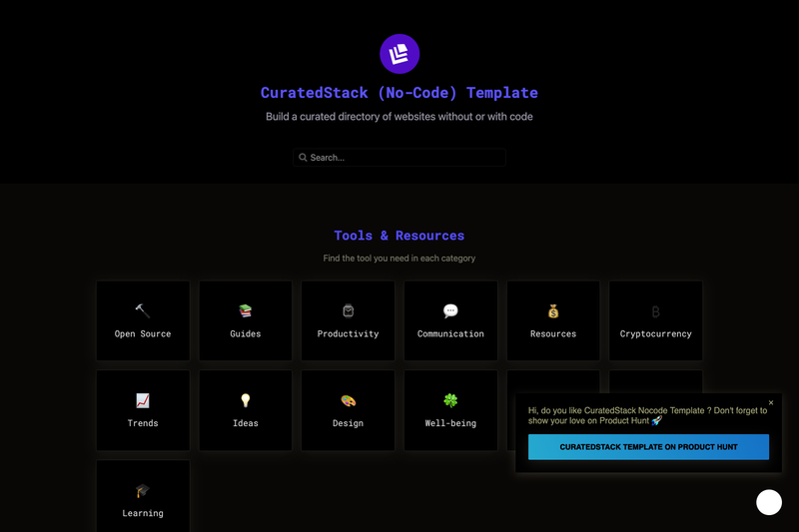Click the graduation cap Learning icon
The width and height of the screenshot is (799, 532).
pyautogui.click(x=143, y=491)
